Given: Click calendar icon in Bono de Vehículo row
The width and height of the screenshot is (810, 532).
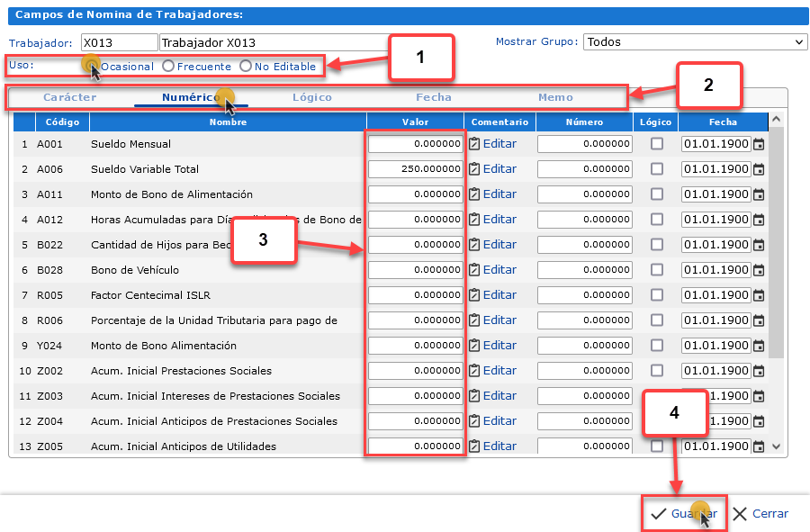Looking at the screenshot, I should click(x=759, y=270).
